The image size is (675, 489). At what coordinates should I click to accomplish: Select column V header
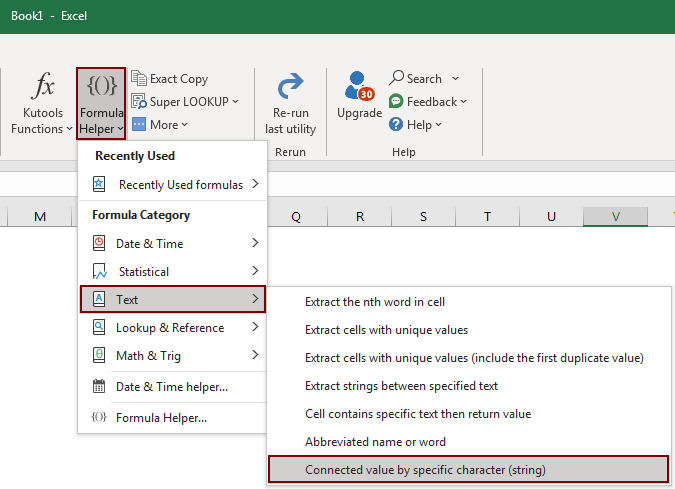pyautogui.click(x=616, y=217)
